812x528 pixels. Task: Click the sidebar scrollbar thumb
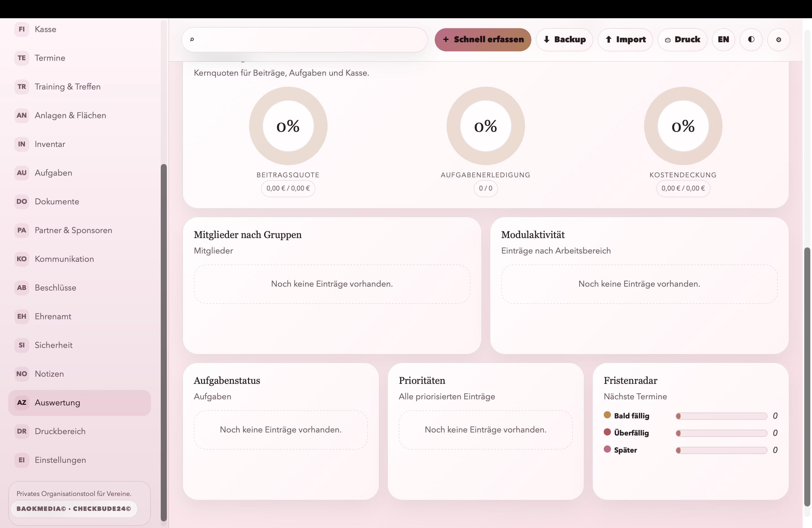164,342
